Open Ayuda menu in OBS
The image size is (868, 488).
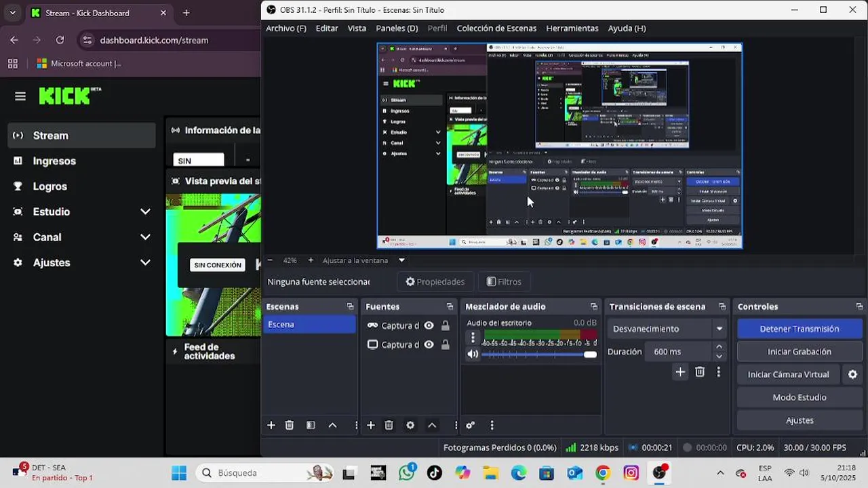click(627, 28)
